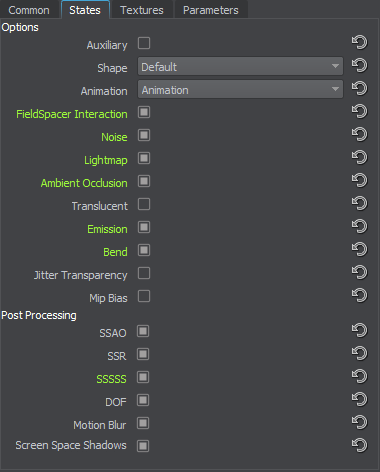Revert the Lightmap setting using reset icon

359,158
